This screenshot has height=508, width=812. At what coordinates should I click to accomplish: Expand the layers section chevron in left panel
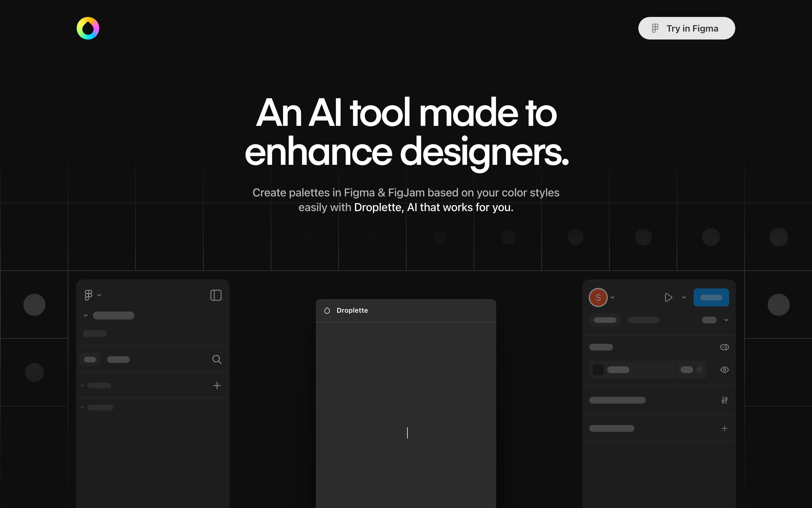coord(82,408)
